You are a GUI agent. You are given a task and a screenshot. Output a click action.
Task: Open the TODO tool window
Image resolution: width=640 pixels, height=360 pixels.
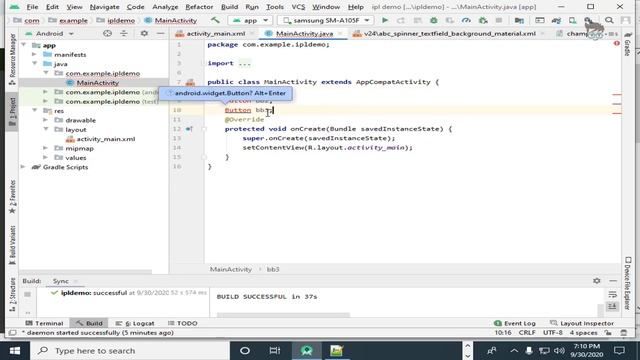pos(182,323)
